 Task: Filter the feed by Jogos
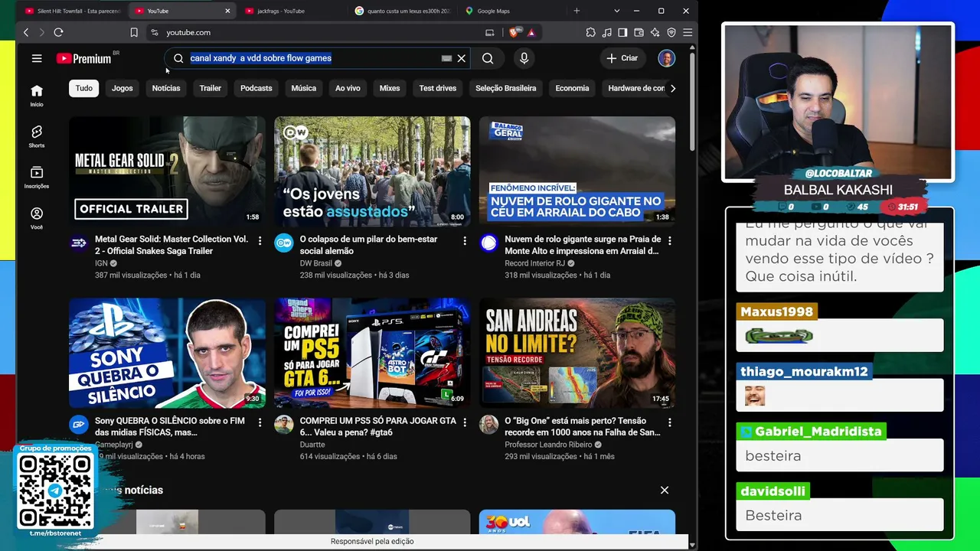pos(122,88)
